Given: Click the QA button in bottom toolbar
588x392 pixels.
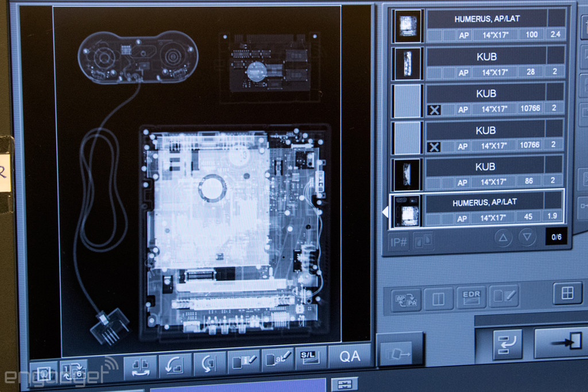Looking at the screenshot, I should click(x=350, y=356).
